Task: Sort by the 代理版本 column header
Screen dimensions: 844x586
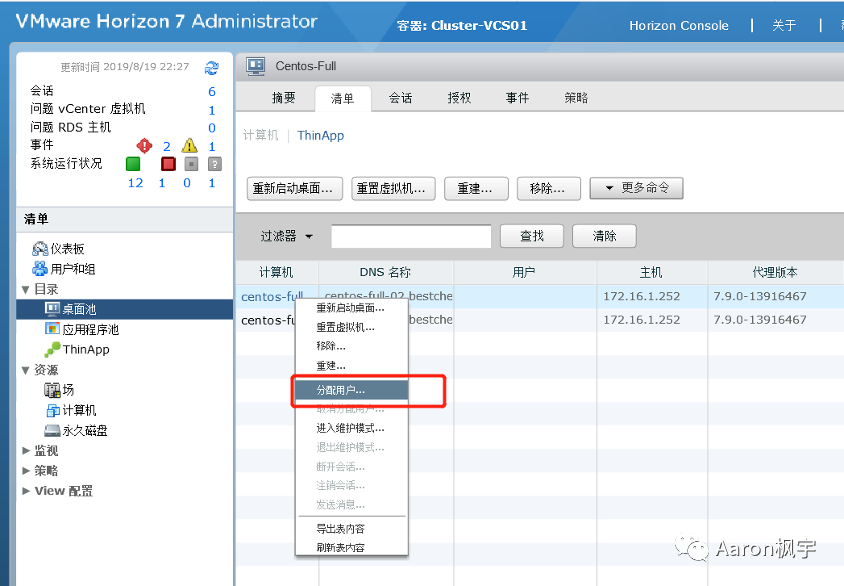Action: 775,272
